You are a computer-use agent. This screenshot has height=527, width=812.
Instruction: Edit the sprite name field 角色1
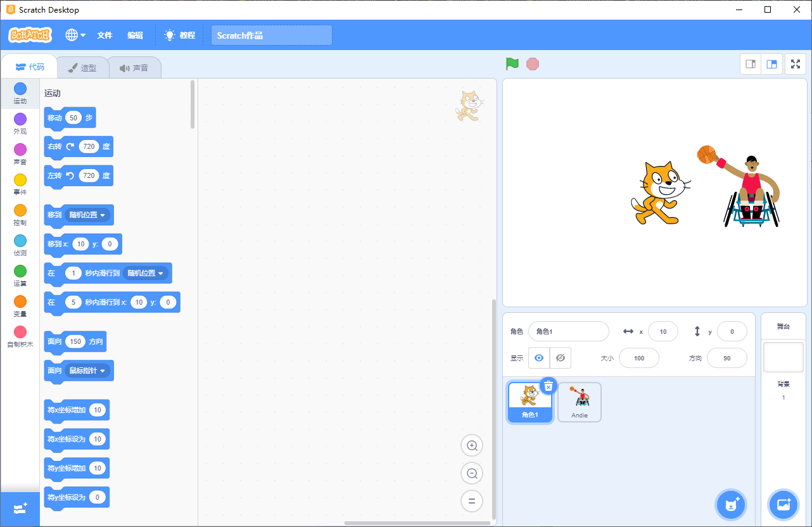pos(568,331)
